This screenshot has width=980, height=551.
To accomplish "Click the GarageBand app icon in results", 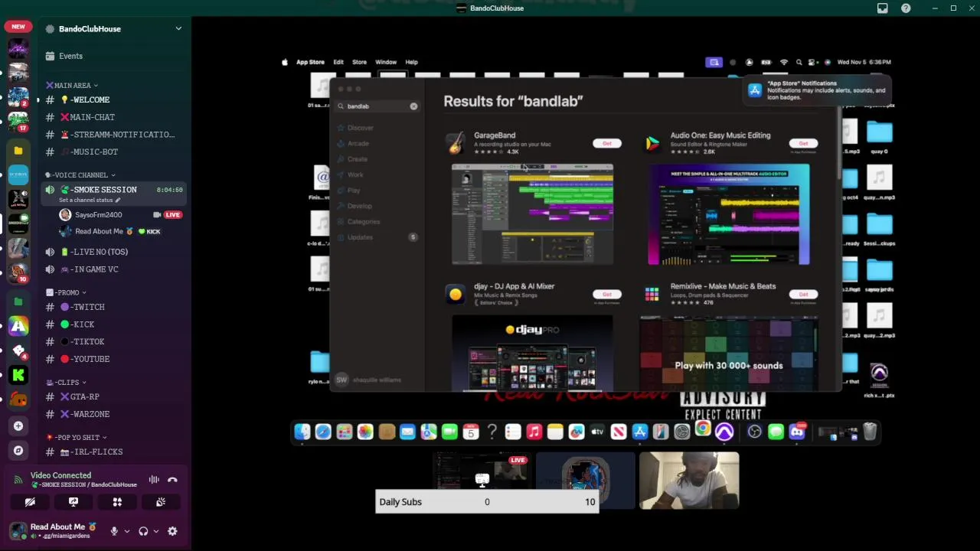I will click(x=456, y=143).
